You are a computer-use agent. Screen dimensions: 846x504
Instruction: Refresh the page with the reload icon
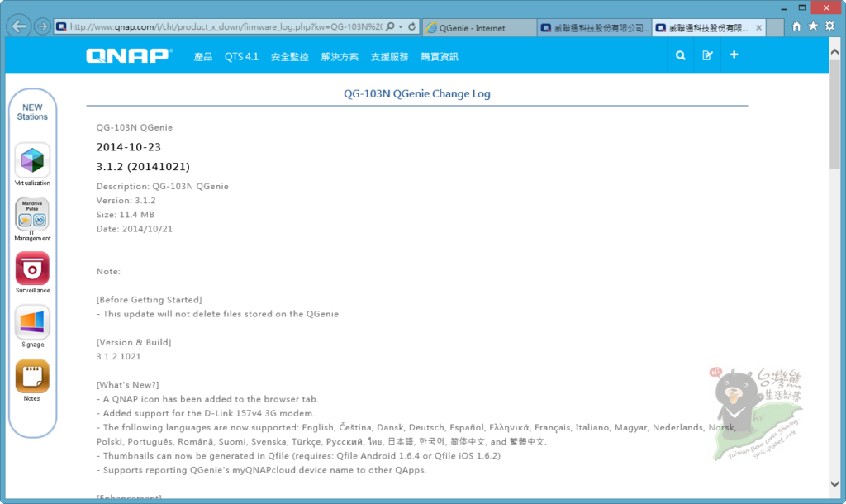click(412, 26)
